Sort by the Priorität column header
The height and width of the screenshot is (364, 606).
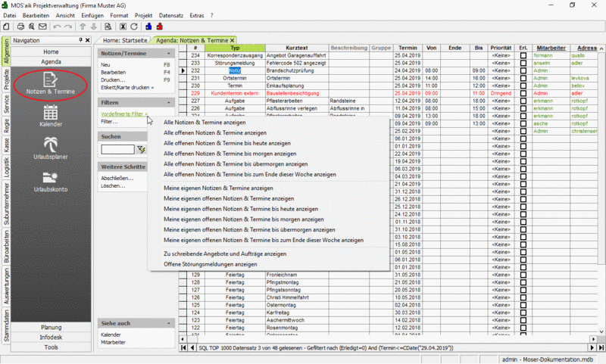501,48
